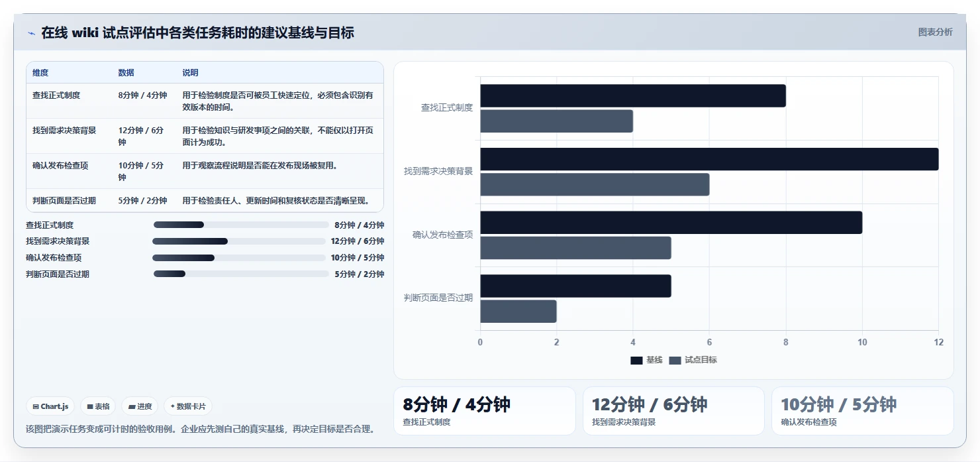Image resolution: width=980 pixels, height=462 pixels.
Task: Click the 数据 column header
Action: pos(126,73)
